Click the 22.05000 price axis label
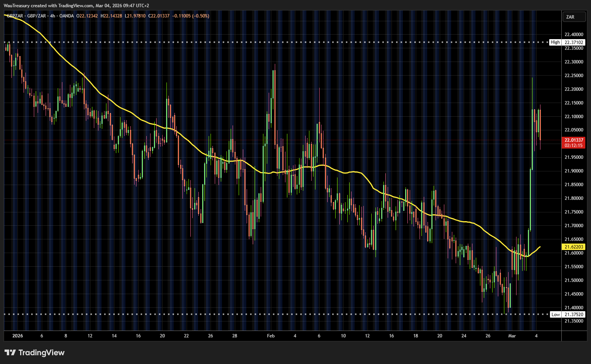The width and height of the screenshot is (591, 364). click(574, 130)
